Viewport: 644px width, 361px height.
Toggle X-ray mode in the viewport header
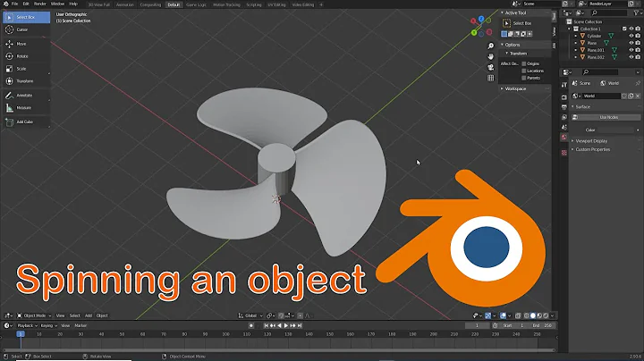518,315
